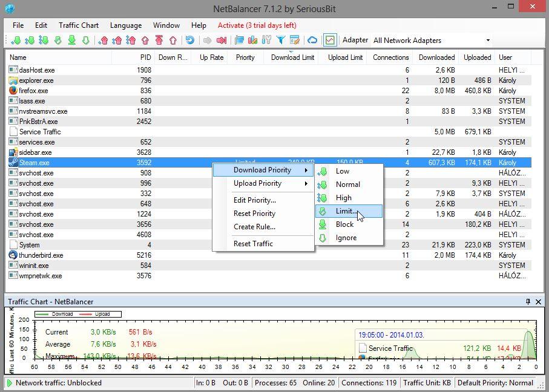Open the Traffic Chart menu

coord(79,25)
